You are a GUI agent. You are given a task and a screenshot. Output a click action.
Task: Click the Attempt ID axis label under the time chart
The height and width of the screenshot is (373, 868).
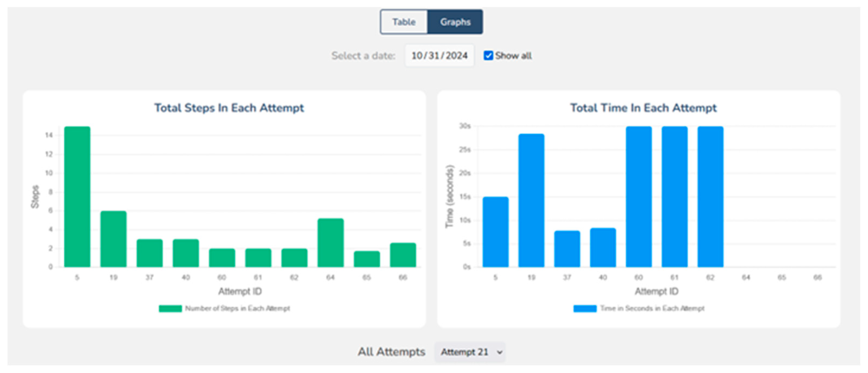pyautogui.click(x=656, y=291)
